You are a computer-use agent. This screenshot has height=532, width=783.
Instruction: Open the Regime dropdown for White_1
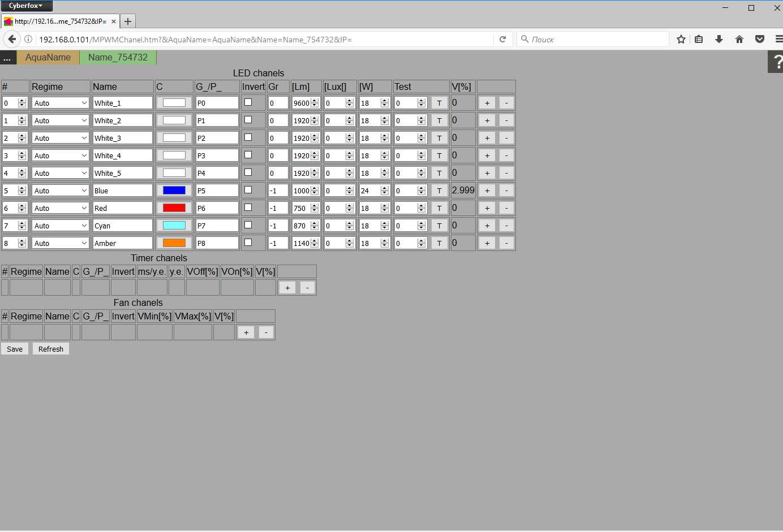[x=60, y=103]
